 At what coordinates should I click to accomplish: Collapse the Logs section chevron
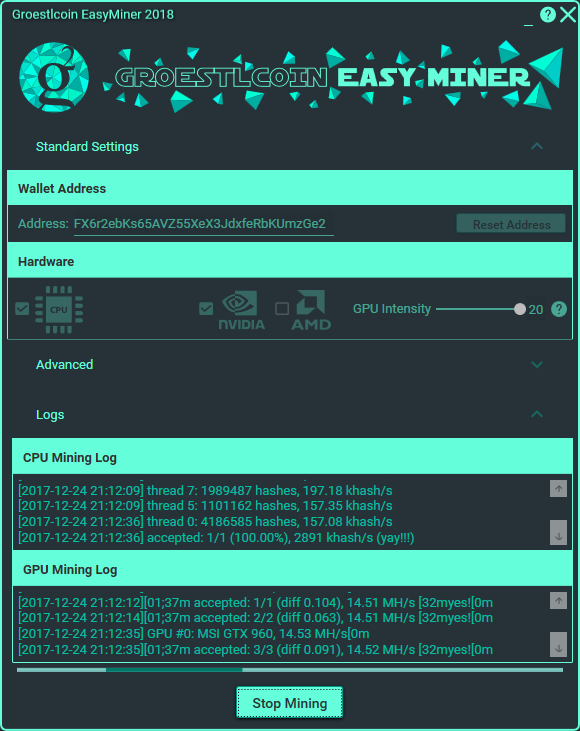(537, 414)
